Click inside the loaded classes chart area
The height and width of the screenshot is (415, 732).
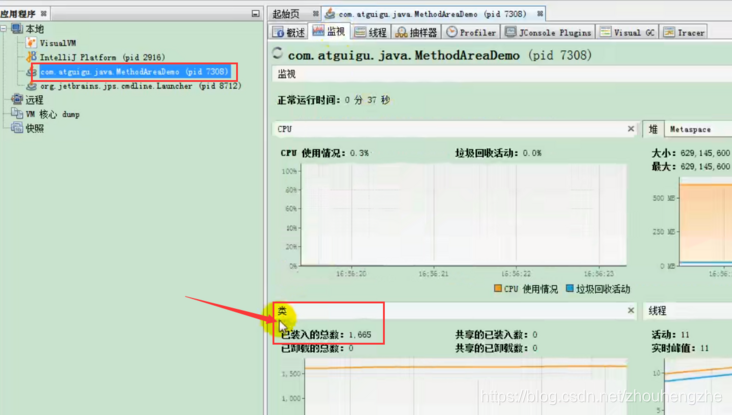point(465,387)
